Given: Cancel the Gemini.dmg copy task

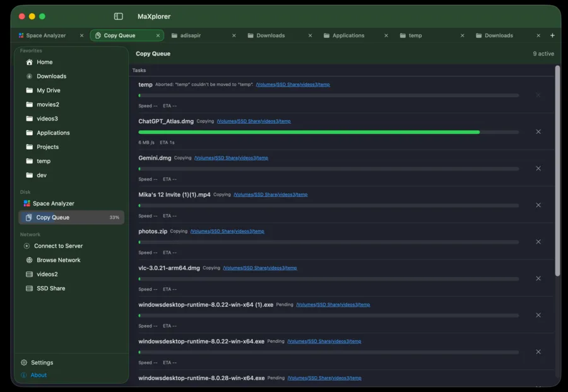Looking at the screenshot, I should 538,168.
